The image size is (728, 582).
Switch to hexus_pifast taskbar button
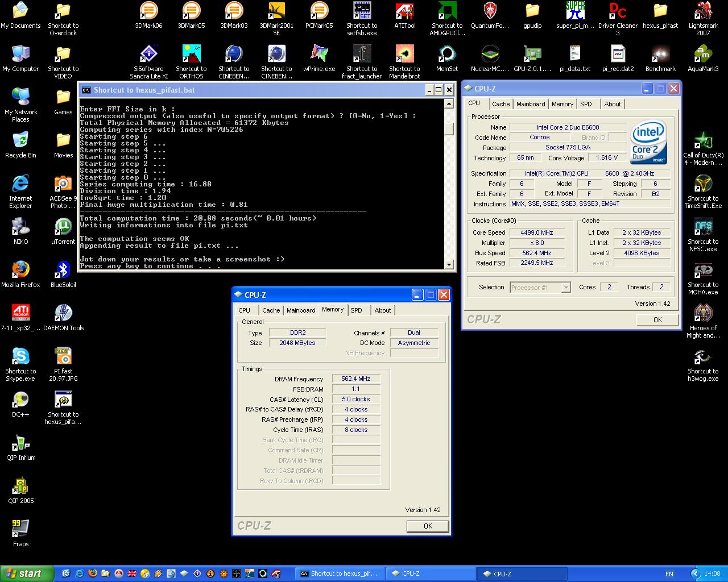click(340, 573)
